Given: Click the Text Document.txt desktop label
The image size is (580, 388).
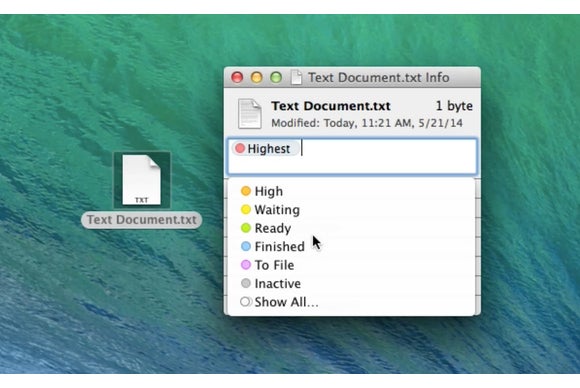Looking at the screenshot, I should pyautogui.click(x=142, y=220).
